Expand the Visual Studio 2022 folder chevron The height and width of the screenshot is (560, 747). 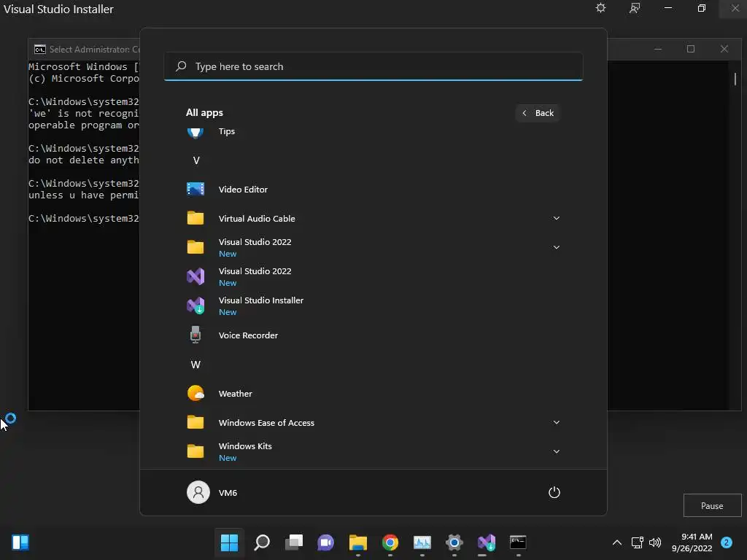pyautogui.click(x=556, y=247)
